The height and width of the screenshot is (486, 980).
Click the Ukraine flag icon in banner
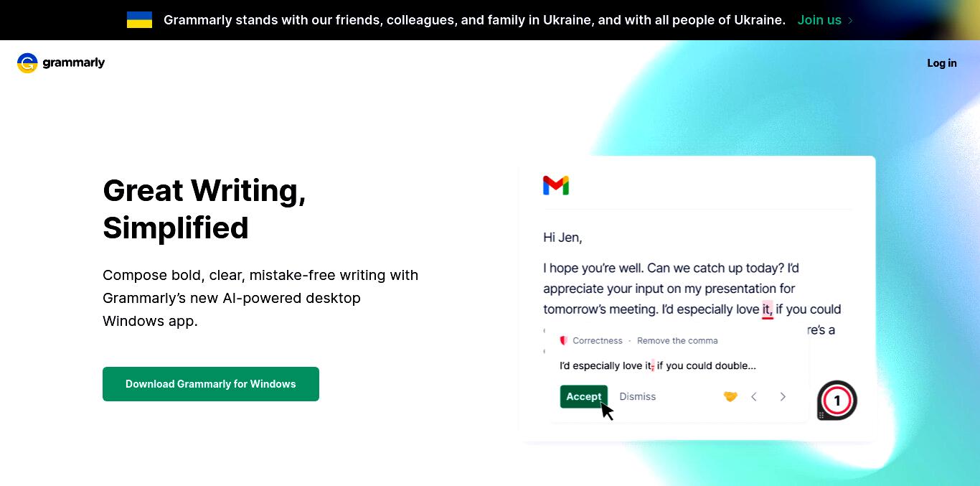click(139, 20)
